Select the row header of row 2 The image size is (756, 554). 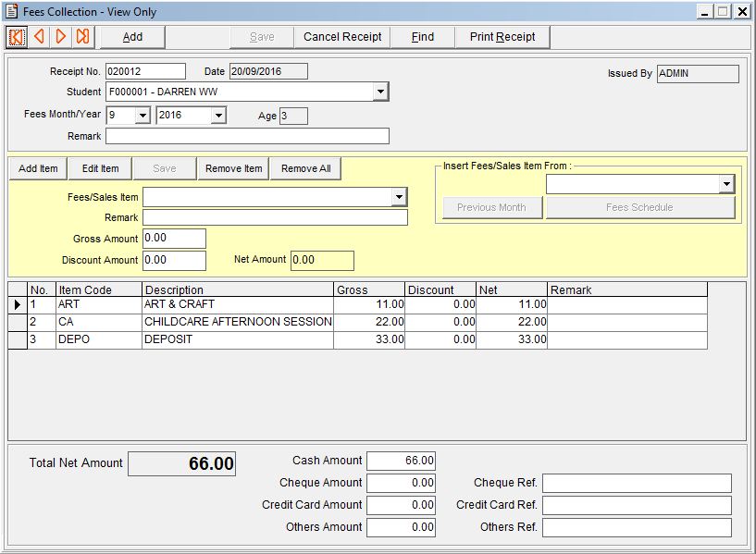tap(18, 322)
